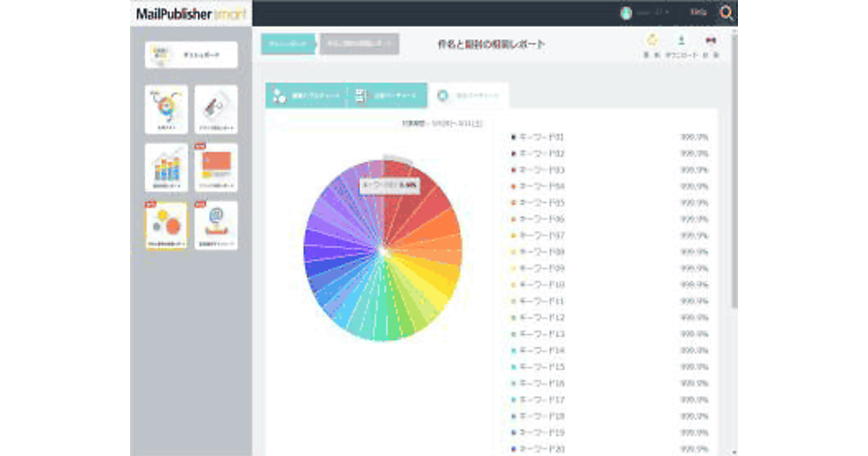868x456 pixels.
Task: Open the colorful circular chart sidebar tile
Action: click(x=166, y=109)
